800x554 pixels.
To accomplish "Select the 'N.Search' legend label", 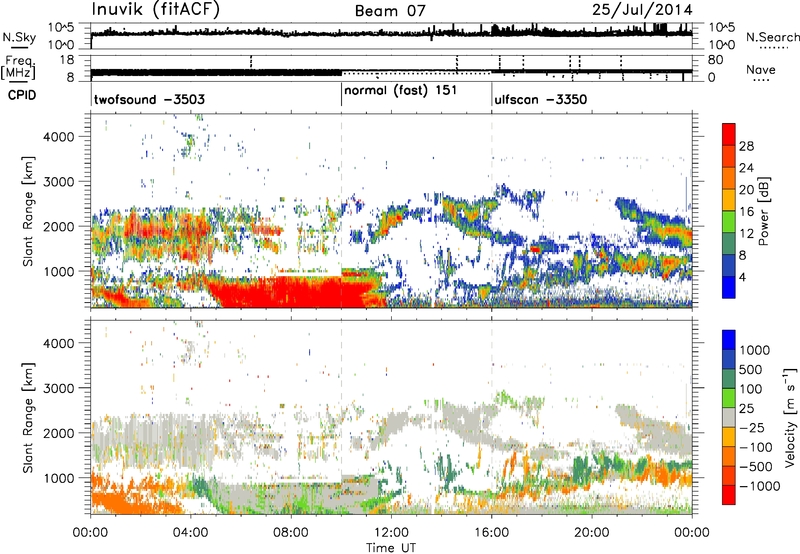I will pyautogui.click(x=773, y=37).
